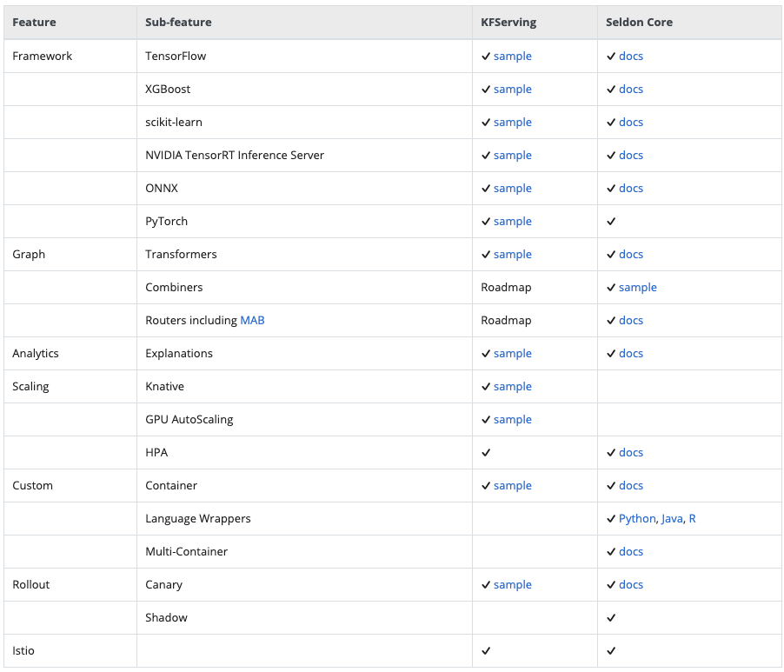Follow the MAB link in Routers row

[253, 320]
